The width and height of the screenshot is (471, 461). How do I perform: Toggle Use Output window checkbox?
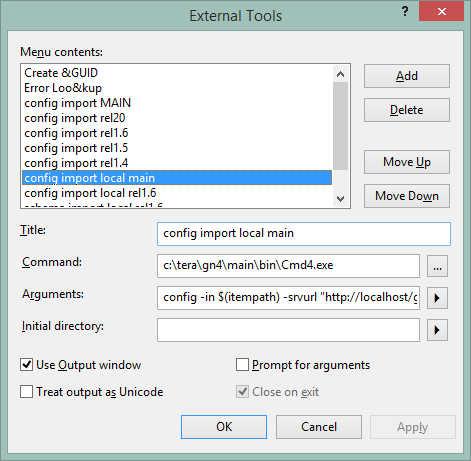pyautogui.click(x=26, y=365)
